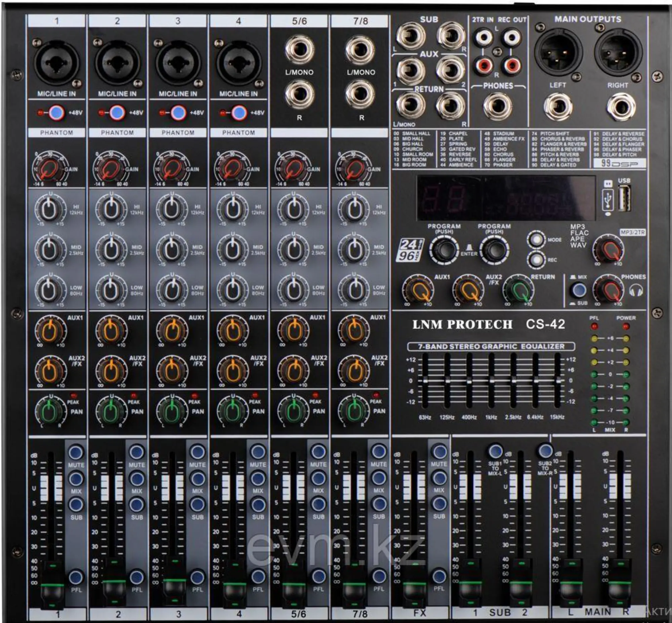
Task: Toggle the +48V phantom switch on channel 1
Action: point(56,113)
